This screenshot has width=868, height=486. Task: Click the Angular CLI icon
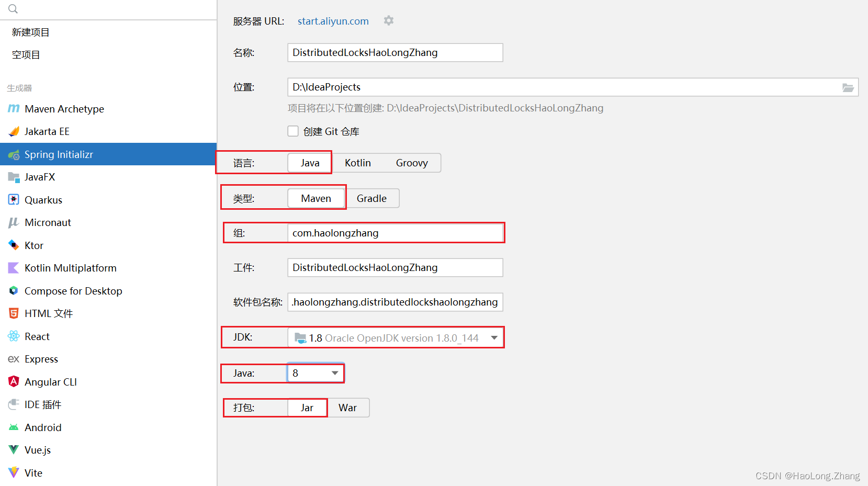14,382
